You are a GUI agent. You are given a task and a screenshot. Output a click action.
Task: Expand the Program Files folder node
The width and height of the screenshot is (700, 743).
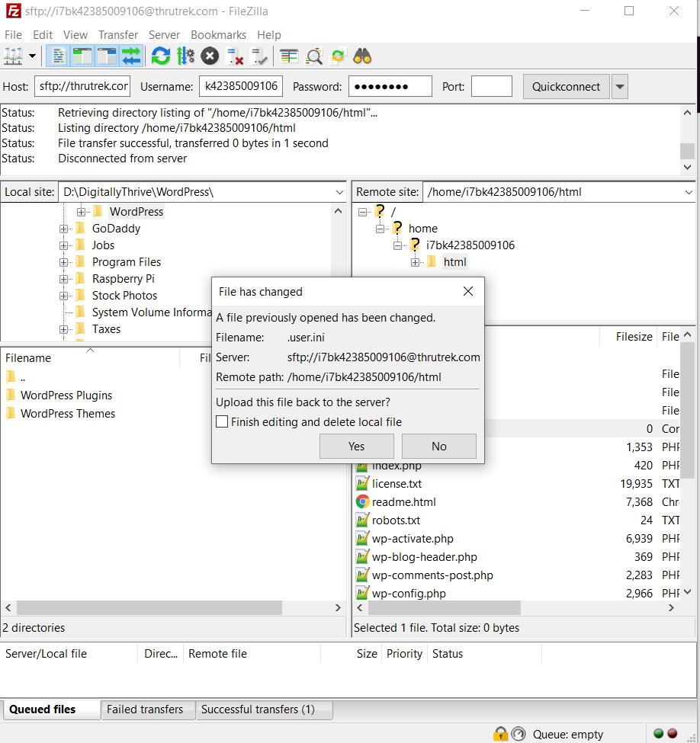63,262
